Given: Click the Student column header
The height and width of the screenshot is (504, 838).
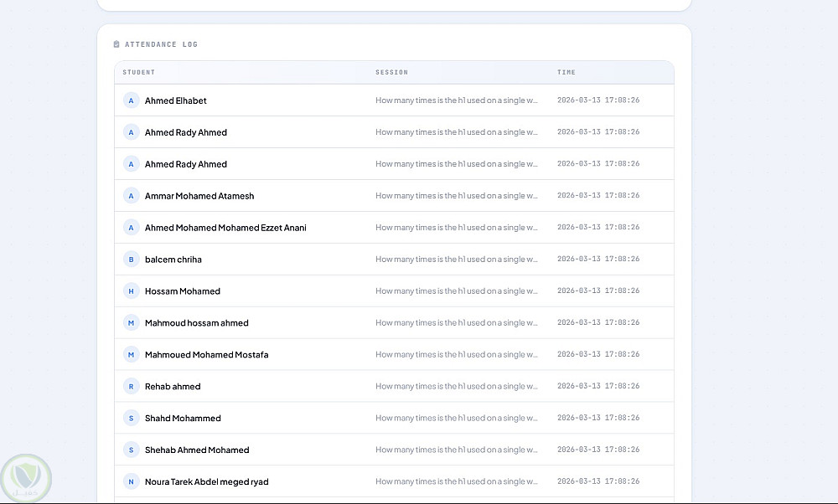Looking at the screenshot, I should [139, 73].
